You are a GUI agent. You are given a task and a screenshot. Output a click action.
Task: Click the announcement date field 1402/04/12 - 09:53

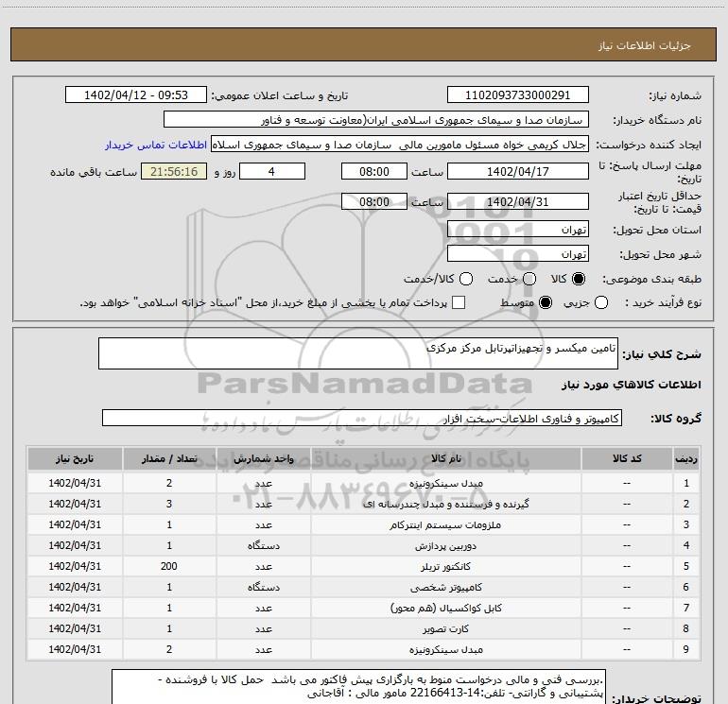pyautogui.click(x=136, y=95)
